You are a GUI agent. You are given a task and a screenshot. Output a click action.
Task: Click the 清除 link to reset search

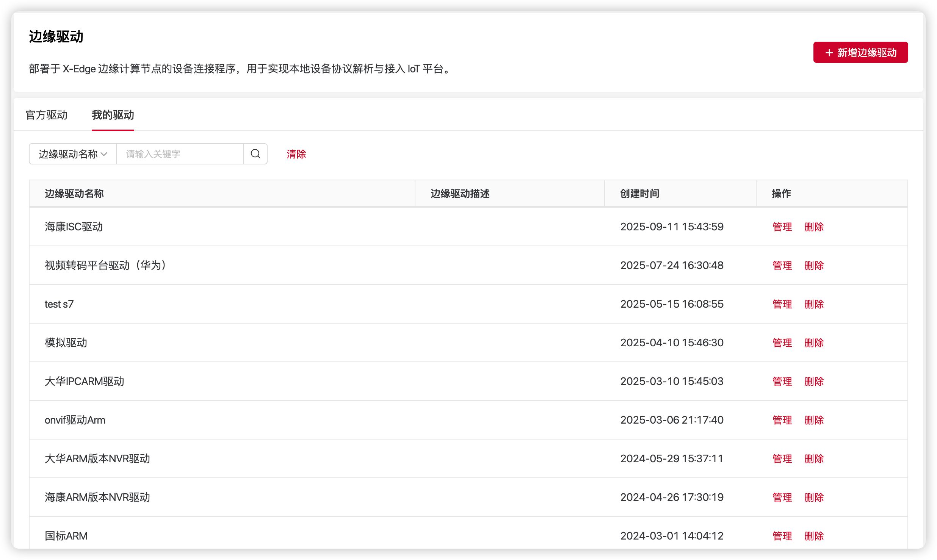[x=296, y=154]
